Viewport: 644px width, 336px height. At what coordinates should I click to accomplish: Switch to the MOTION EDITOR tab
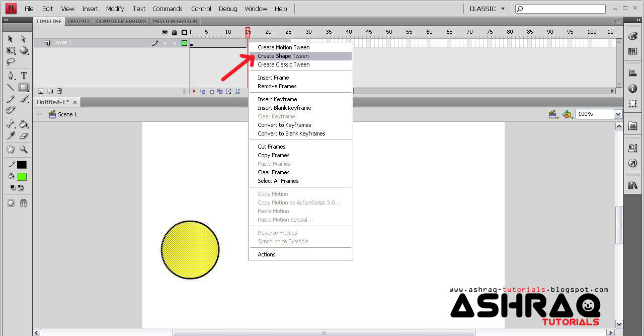coord(175,21)
